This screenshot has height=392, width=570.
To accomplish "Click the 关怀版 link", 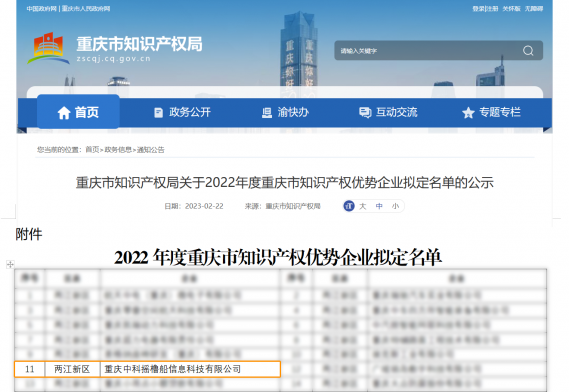I will (511, 8).
